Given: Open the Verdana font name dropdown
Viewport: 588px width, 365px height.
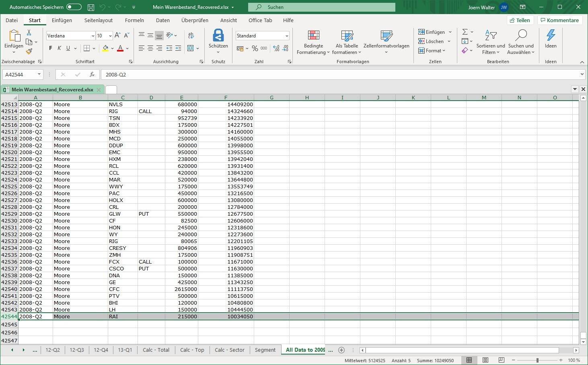Looking at the screenshot, I should click(93, 36).
